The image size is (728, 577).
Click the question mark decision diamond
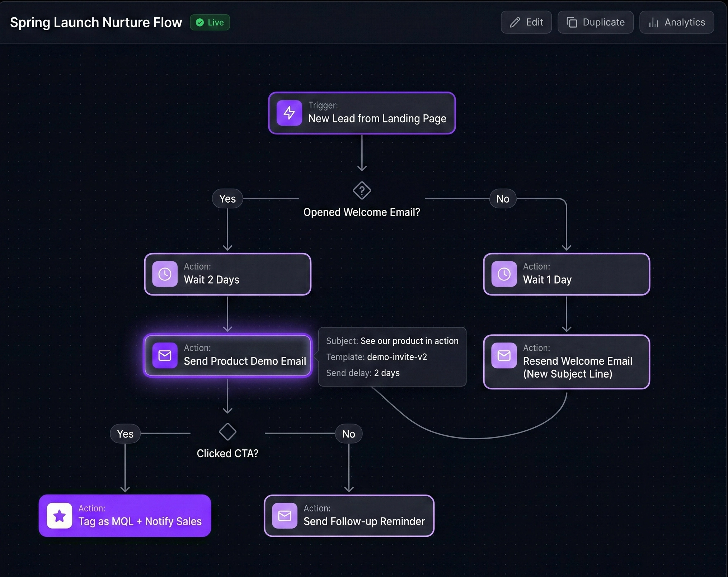click(x=362, y=190)
